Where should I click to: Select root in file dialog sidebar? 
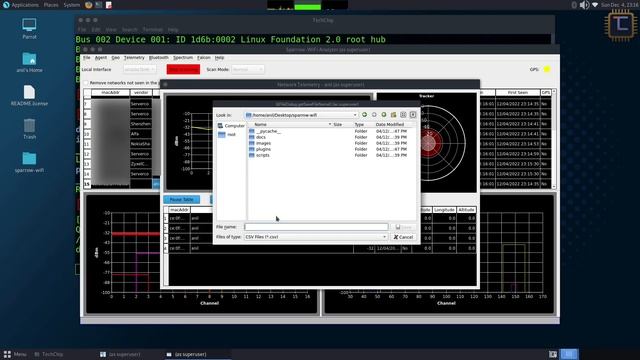(227, 135)
